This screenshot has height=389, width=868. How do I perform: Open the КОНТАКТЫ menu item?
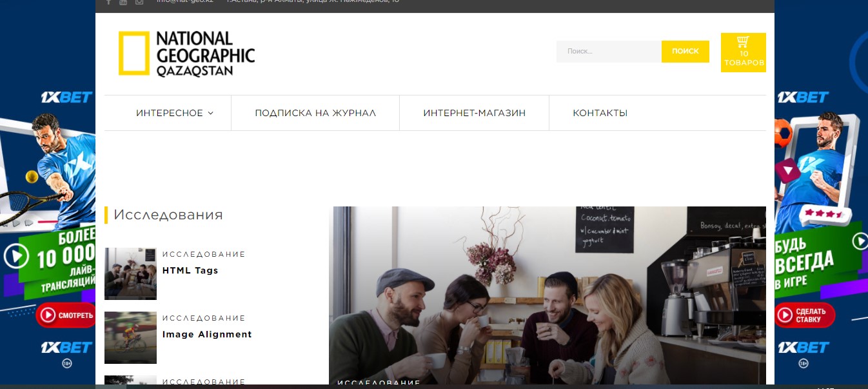pos(600,113)
